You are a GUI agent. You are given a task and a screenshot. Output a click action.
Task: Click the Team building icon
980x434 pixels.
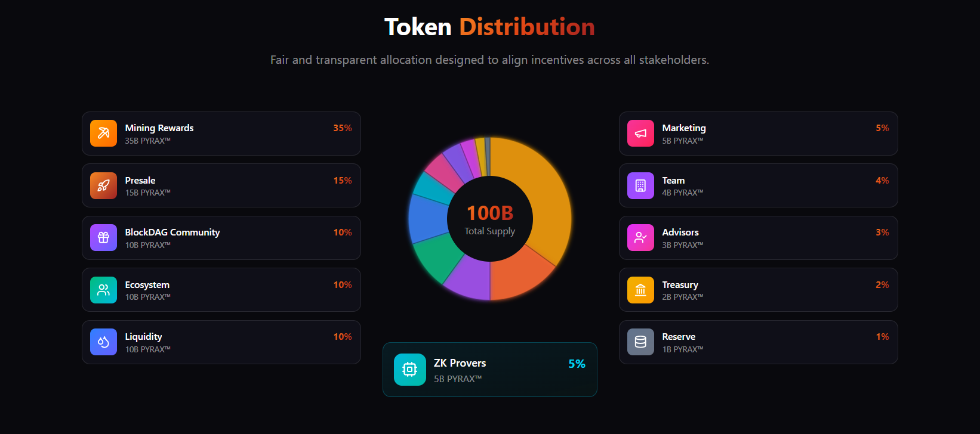pyautogui.click(x=640, y=185)
